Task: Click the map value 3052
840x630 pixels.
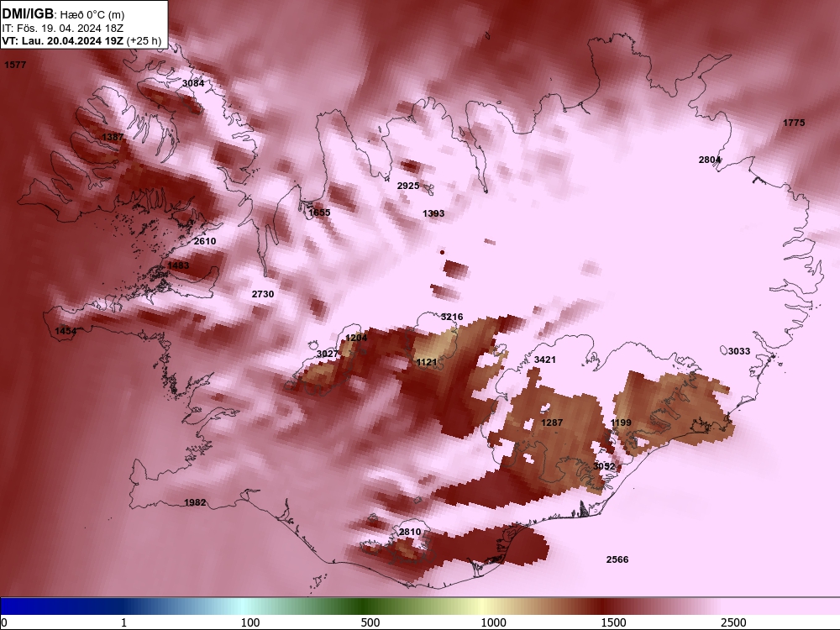Action: (604, 466)
